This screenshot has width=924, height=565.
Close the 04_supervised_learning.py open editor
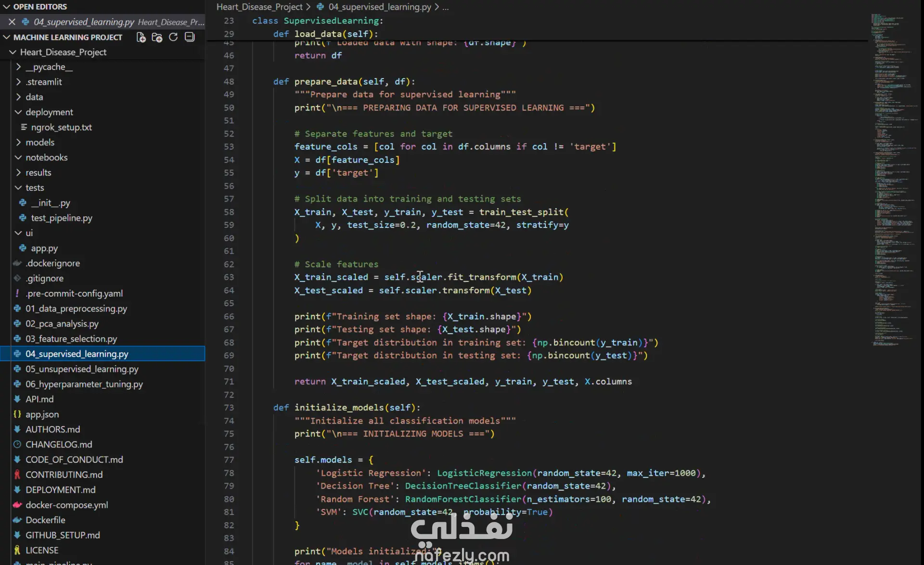click(12, 22)
